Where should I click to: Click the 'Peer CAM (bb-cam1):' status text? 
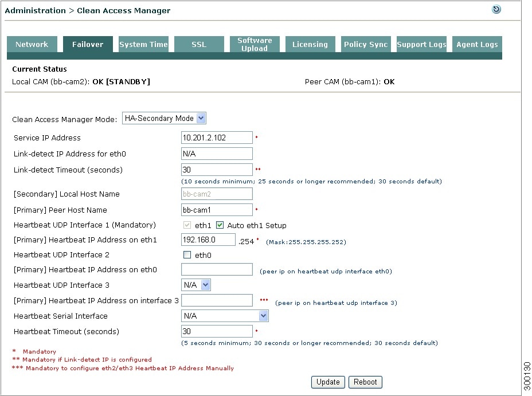343,82
